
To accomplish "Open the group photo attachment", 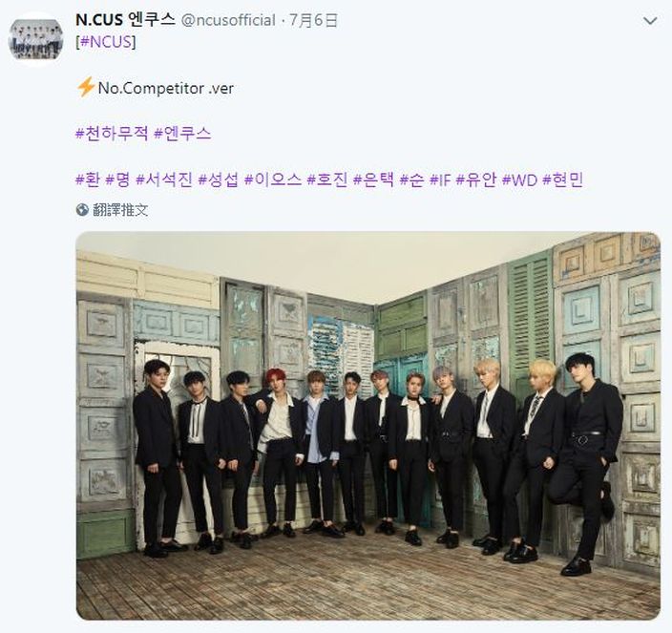I will [368, 426].
